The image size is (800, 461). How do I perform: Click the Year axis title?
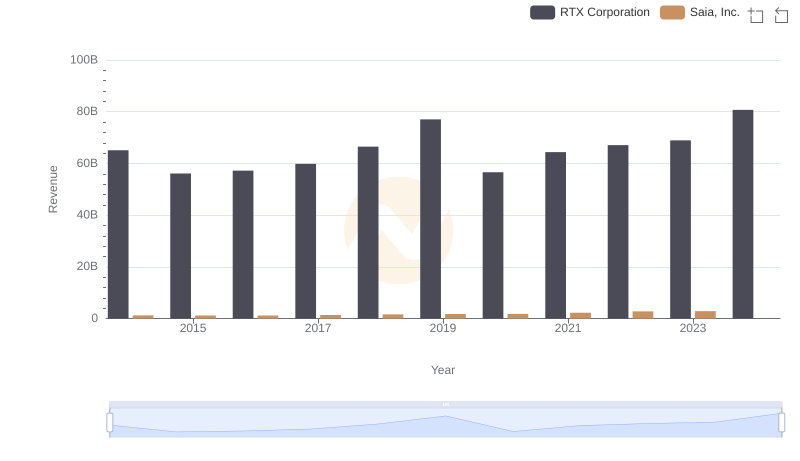(443, 370)
